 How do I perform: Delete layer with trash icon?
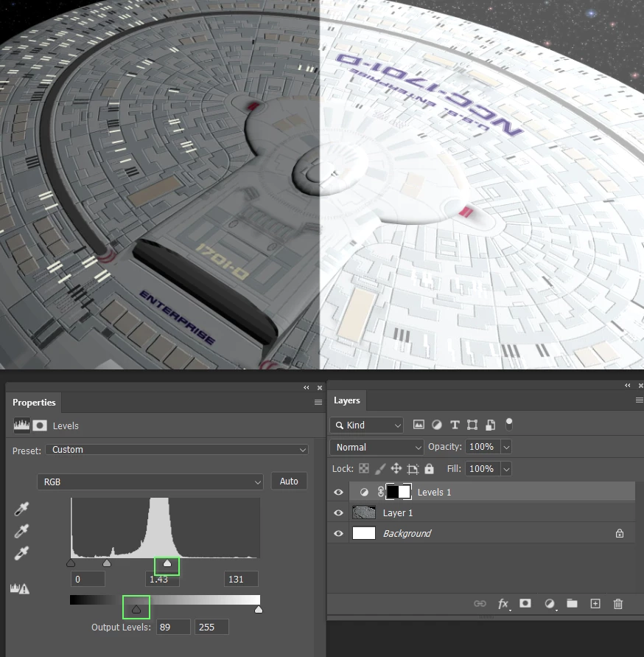pos(618,604)
